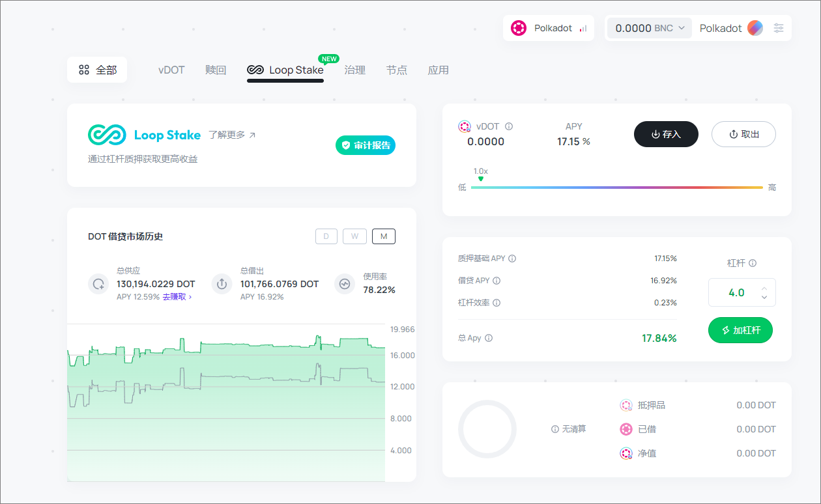821x504 pixels.
Task: Select the W weekly chart range
Action: click(x=354, y=236)
